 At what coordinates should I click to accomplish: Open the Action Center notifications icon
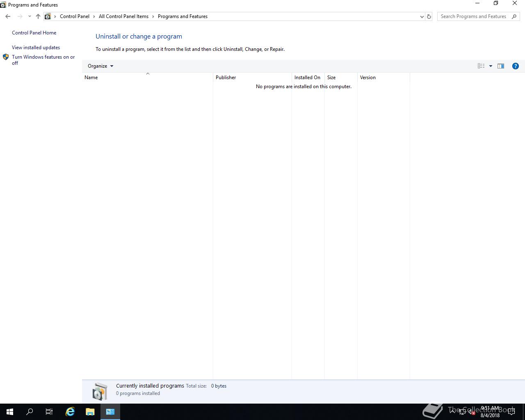511,412
